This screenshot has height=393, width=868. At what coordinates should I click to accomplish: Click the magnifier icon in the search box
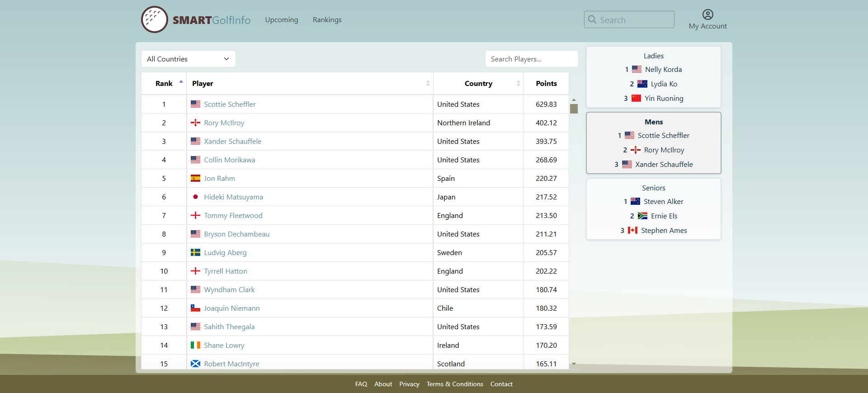(592, 19)
